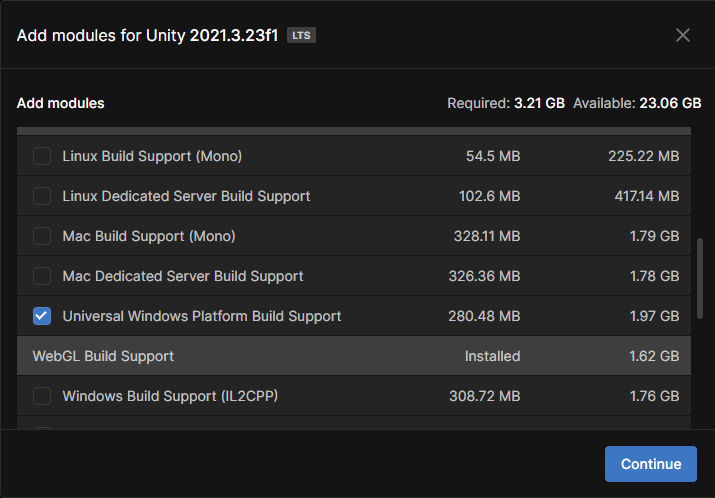
Task: Click the 280.48 MB download size value
Action: pos(484,316)
